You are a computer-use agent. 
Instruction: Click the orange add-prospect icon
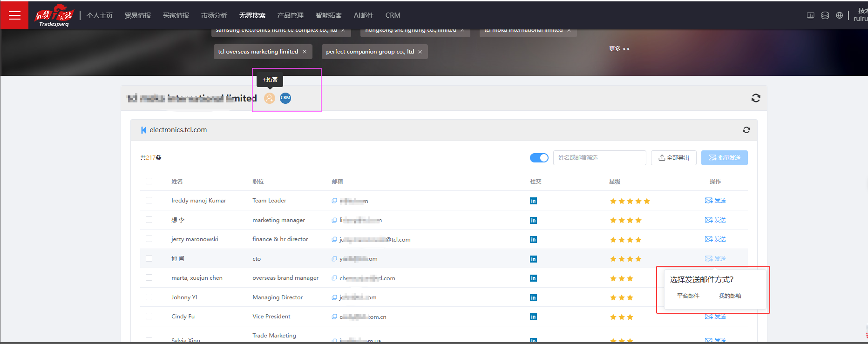pyautogui.click(x=269, y=98)
